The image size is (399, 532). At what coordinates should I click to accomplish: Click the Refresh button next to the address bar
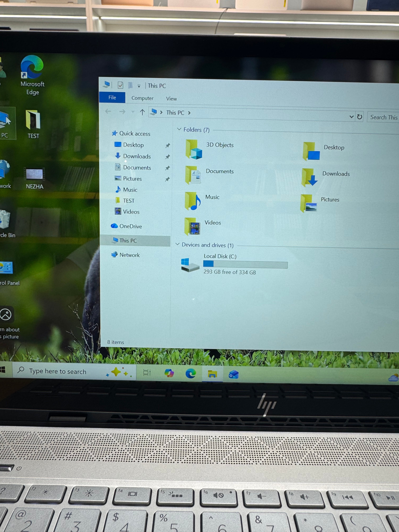coord(360,117)
